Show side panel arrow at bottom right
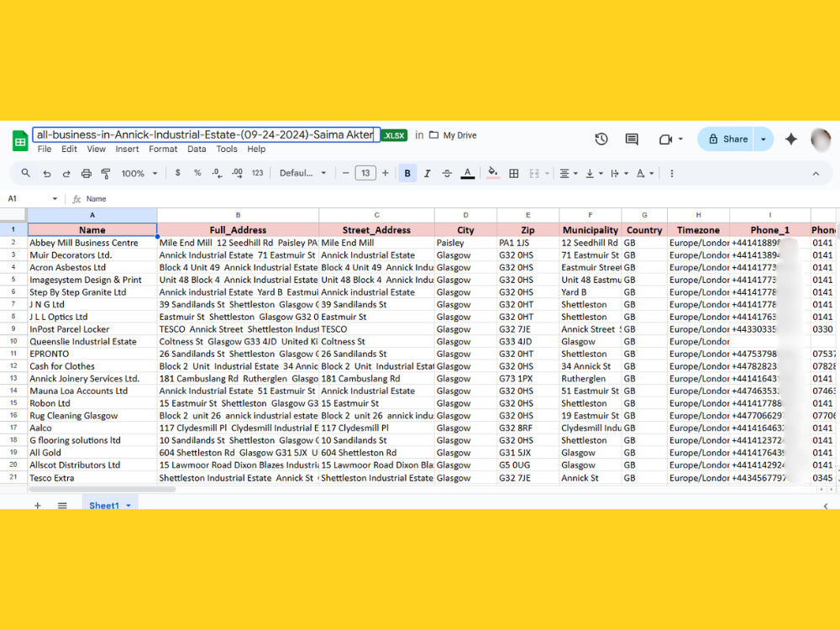This screenshot has width=840, height=630. (826, 506)
